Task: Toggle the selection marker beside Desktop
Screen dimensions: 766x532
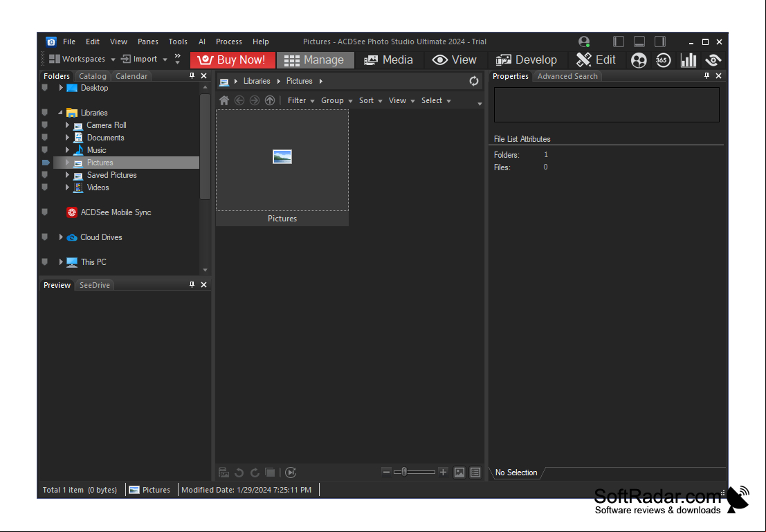Action: pyautogui.click(x=45, y=88)
